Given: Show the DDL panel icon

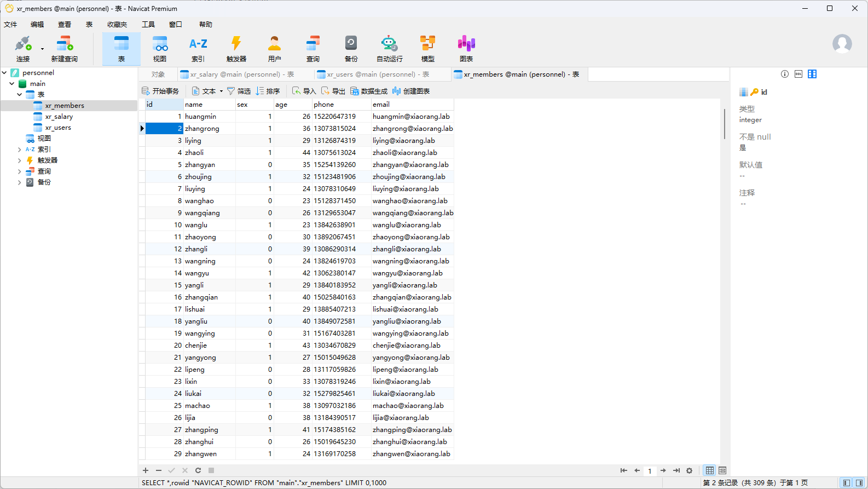Looking at the screenshot, I should 798,74.
